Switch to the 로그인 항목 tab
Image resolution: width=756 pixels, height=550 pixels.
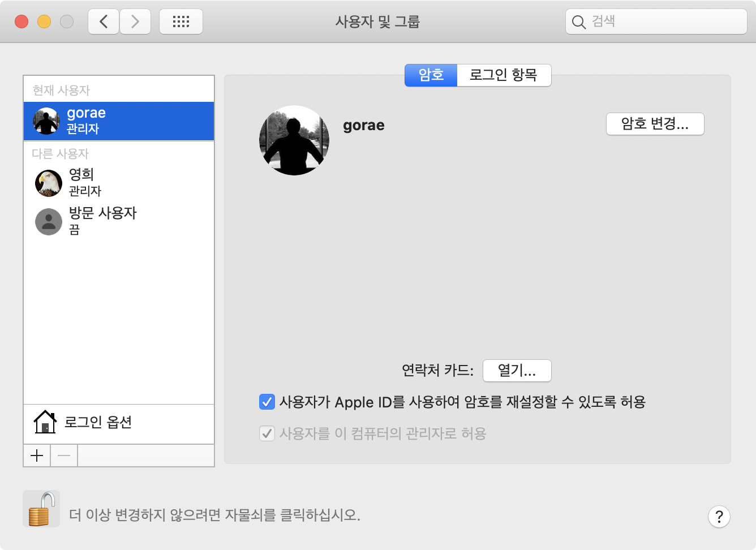click(x=504, y=75)
